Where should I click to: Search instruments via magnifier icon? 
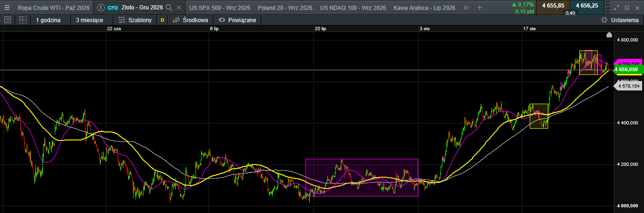[x=169, y=8]
